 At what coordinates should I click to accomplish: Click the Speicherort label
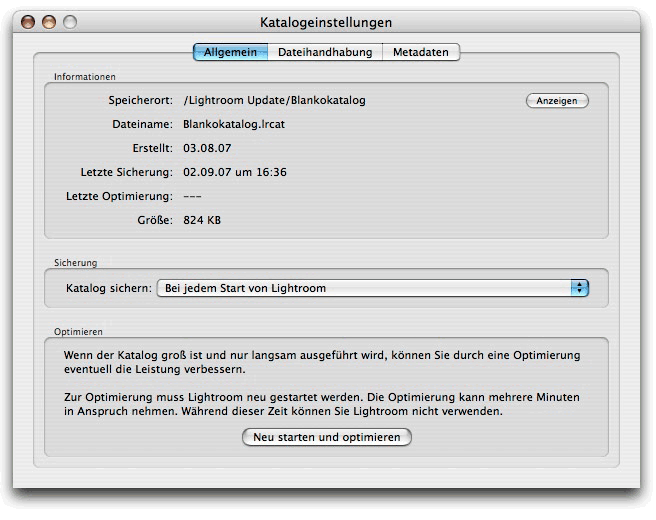pyautogui.click(x=141, y=100)
